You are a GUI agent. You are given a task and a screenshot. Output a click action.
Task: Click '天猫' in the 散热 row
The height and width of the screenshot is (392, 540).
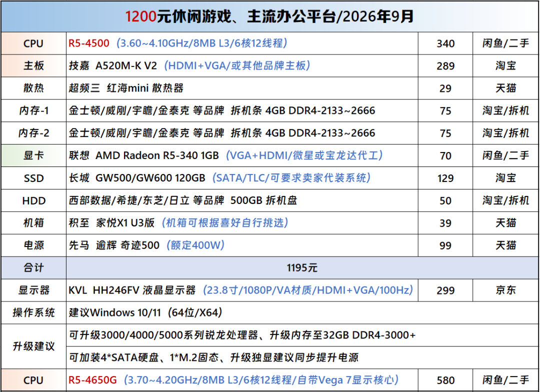coord(505,88)
